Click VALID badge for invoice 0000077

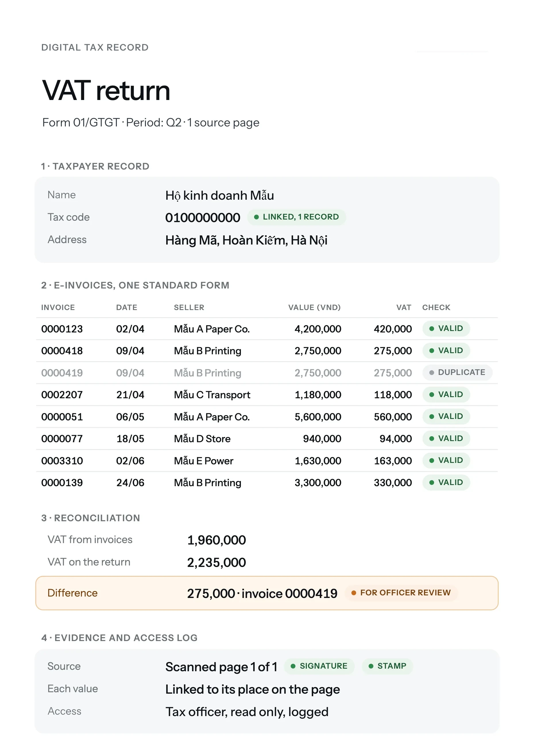pos(446,438)
